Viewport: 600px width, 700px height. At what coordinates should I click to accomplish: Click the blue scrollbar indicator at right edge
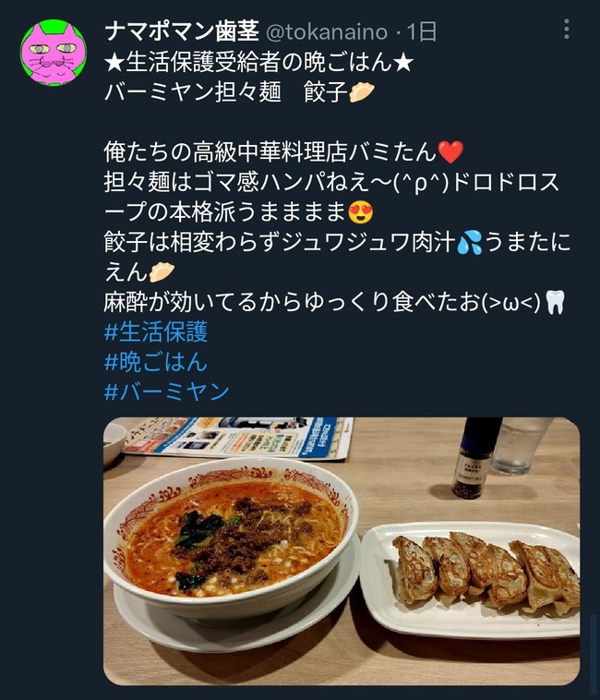(594, 654)
